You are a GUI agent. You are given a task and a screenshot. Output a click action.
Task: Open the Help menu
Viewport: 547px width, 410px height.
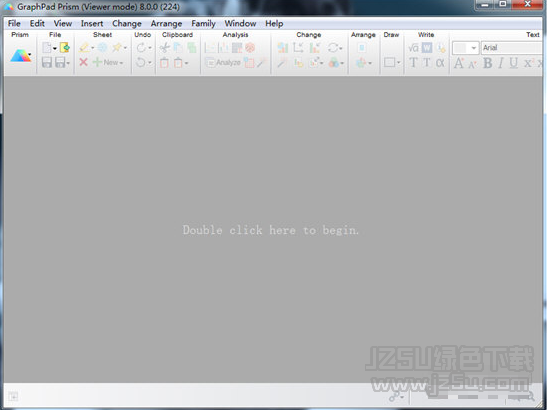pyautogui.click(x=274, y=23)
